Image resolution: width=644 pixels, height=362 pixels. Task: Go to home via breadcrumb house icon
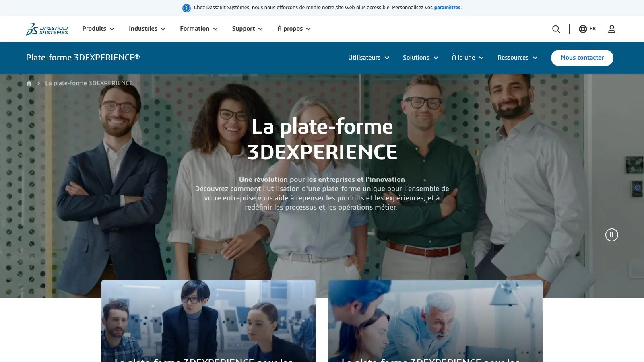(x=29, y=83)
